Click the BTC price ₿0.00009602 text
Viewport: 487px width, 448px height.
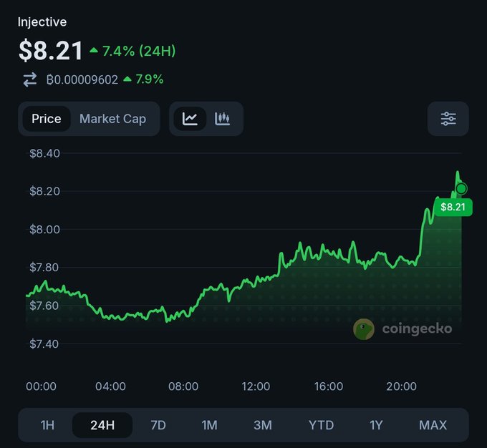click(x=82, y=79)
